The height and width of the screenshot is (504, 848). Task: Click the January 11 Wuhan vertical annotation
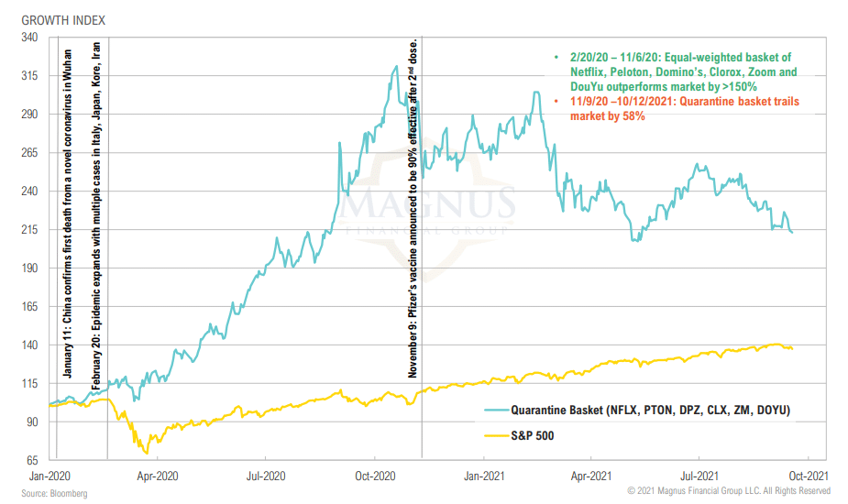(x=67, y=214)
